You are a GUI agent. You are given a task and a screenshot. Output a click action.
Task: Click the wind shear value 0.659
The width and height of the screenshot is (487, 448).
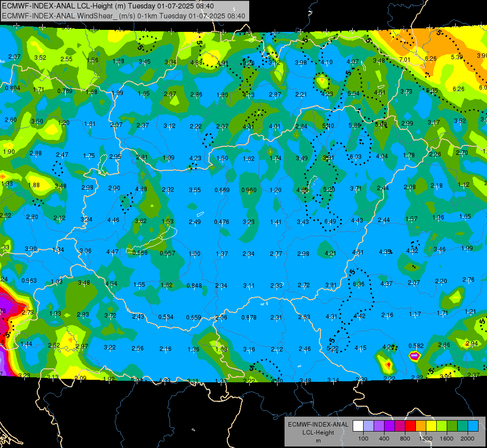194,318
